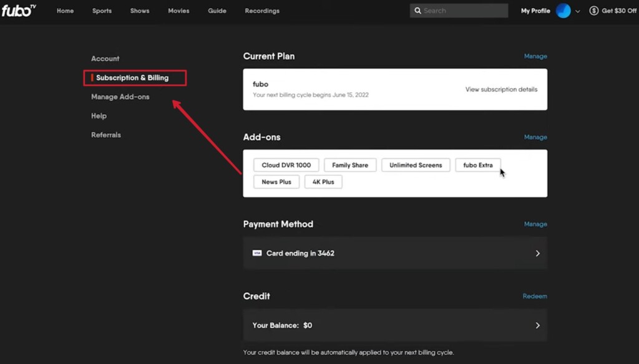Click the fuboTV logo
Viewport: 639px width, 364px height.
(19, 11)
